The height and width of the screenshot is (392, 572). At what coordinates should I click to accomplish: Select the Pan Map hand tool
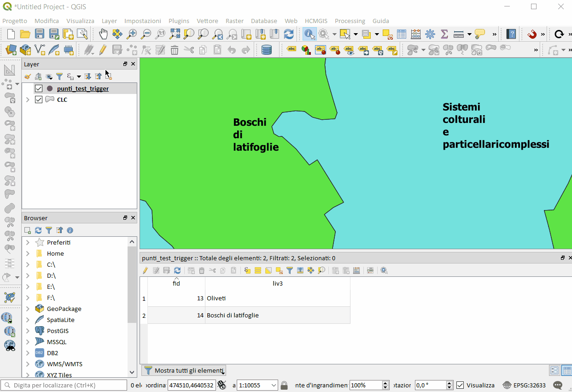(x=104, y=34)
